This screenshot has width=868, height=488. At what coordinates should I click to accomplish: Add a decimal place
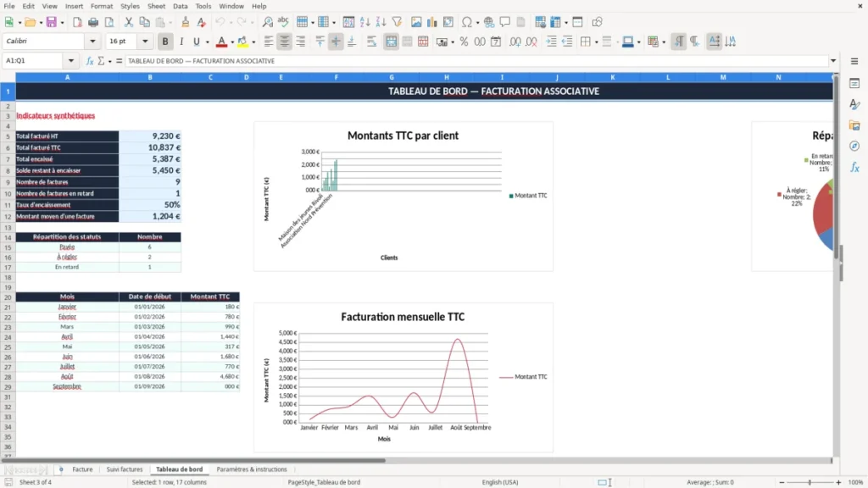click(x=515, y=42)
